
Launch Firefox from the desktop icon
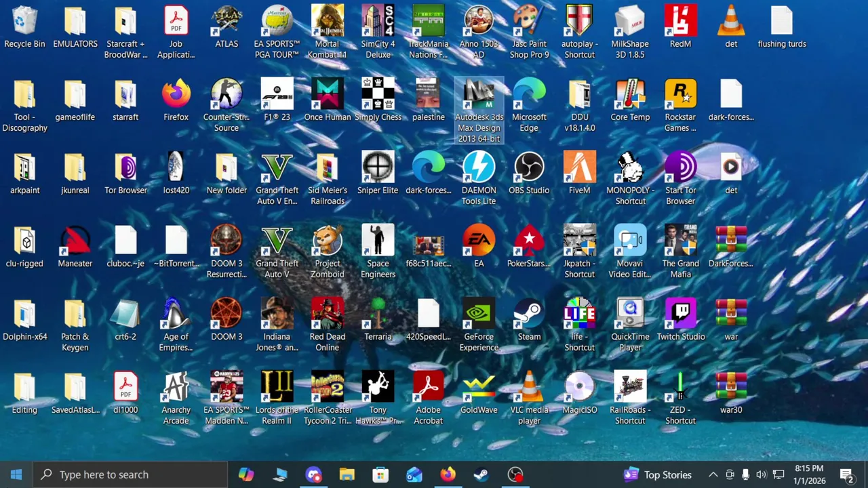[176, 100]
